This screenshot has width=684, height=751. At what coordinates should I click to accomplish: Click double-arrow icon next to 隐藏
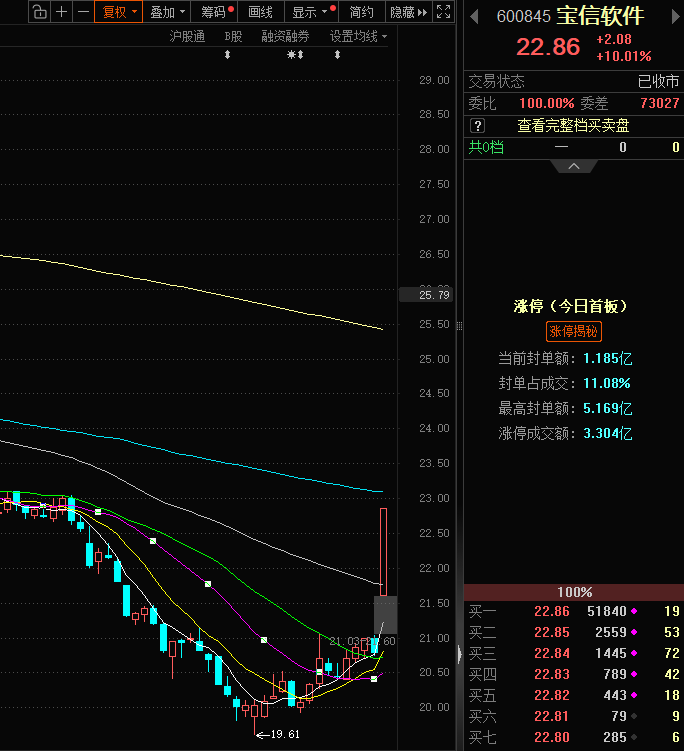tap(423, 12)
